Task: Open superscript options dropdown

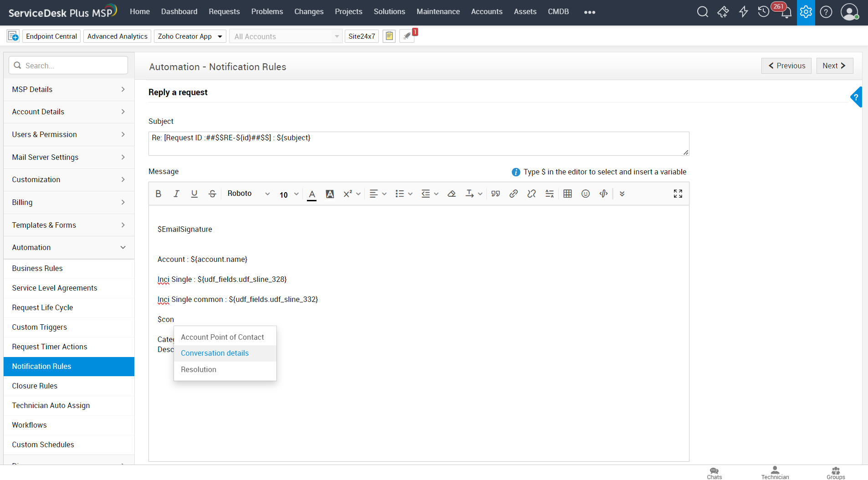Action: coord(352,194)
